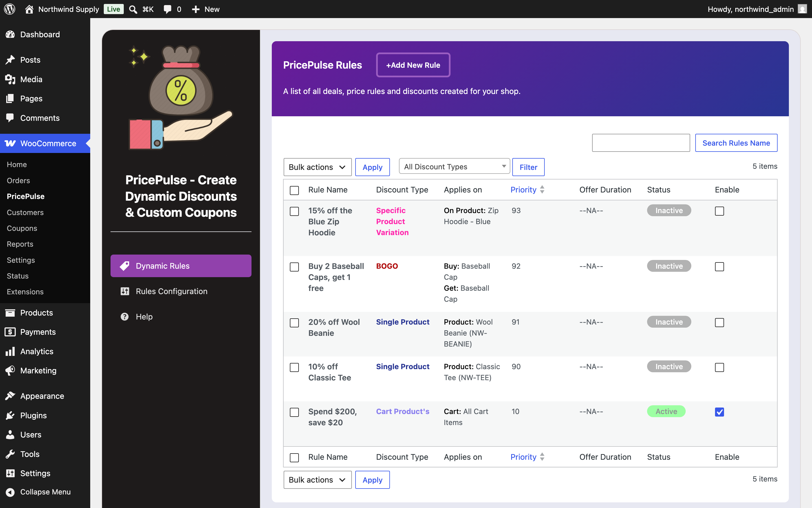
Task: Click the Rules Configuration sliders icon
Action: 125,291
